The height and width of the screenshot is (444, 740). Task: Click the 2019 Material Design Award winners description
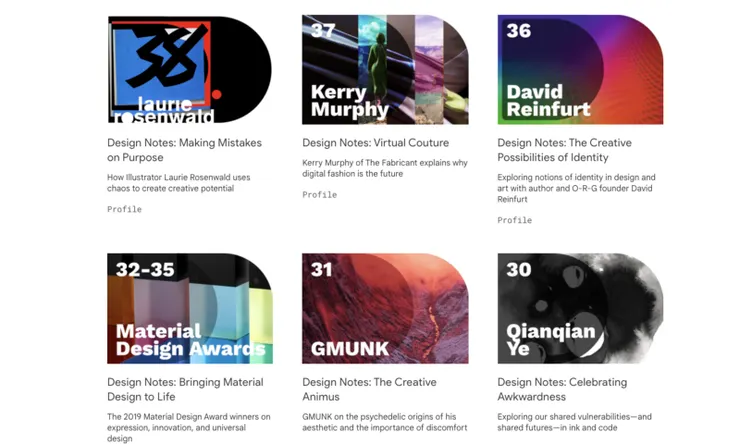click(189, 427)
